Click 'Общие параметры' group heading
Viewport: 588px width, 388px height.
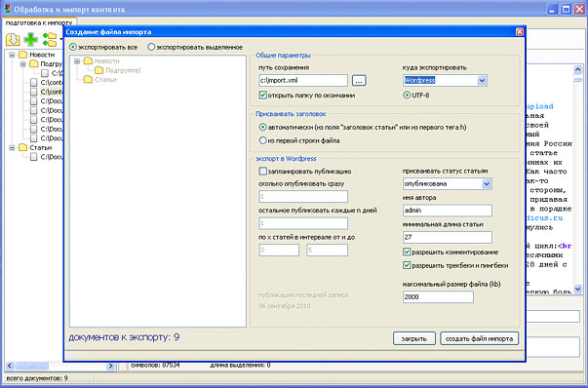tap(283, 56)
